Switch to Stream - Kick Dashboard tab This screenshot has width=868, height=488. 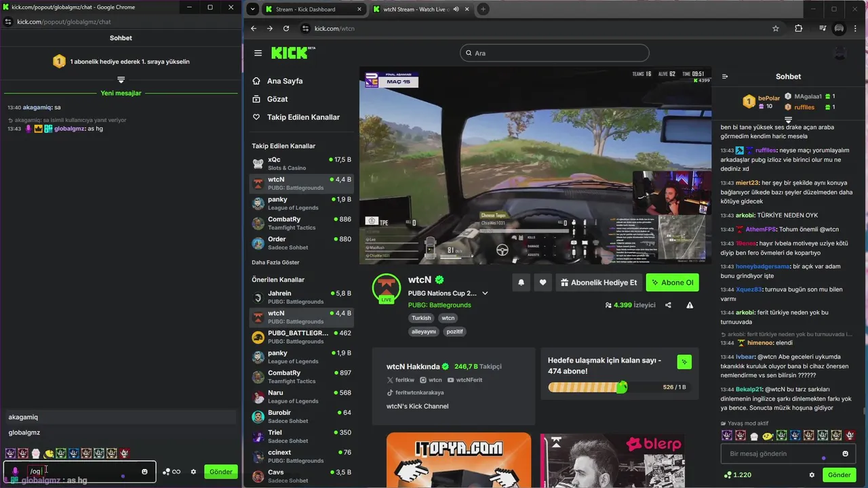[x=313, y=9]
